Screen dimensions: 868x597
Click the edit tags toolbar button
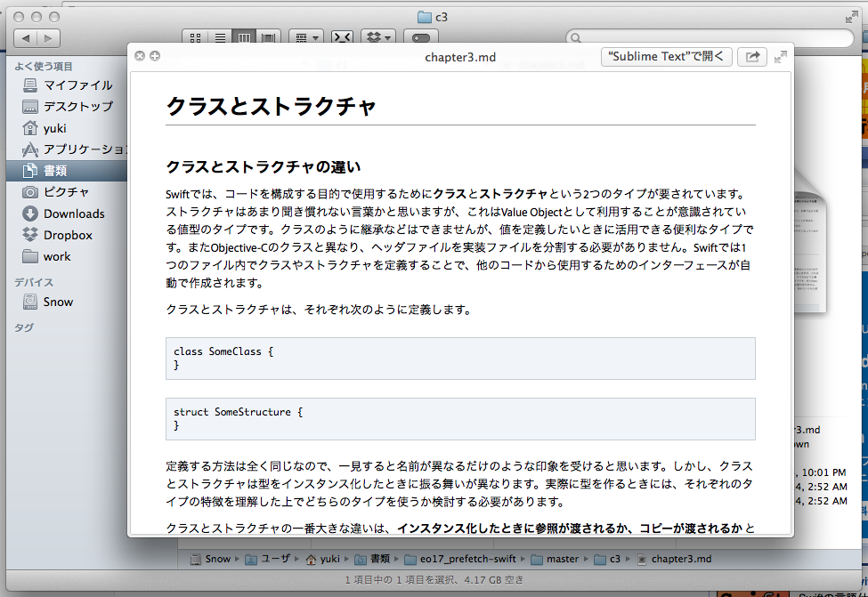coord(421,38)
